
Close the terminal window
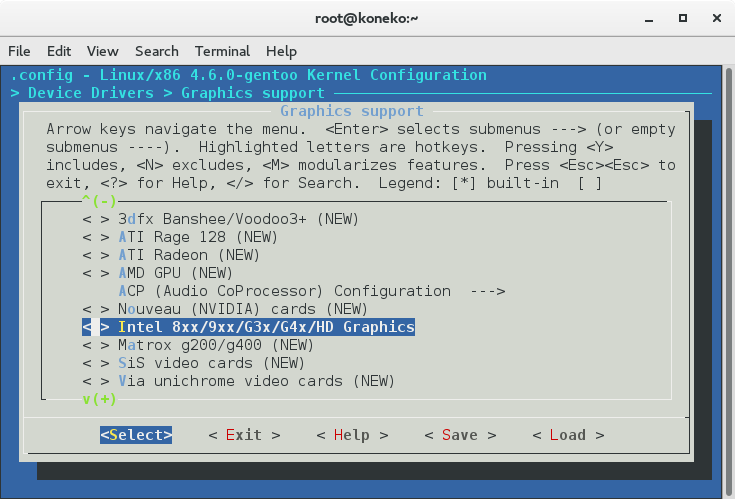pyautogui.click(x=717, y=18)
